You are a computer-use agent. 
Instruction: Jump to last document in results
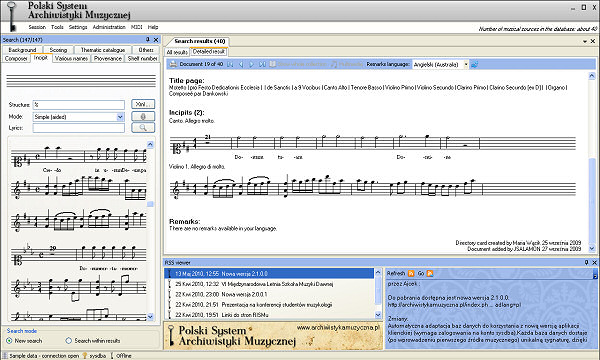click(x=262, y=64)
